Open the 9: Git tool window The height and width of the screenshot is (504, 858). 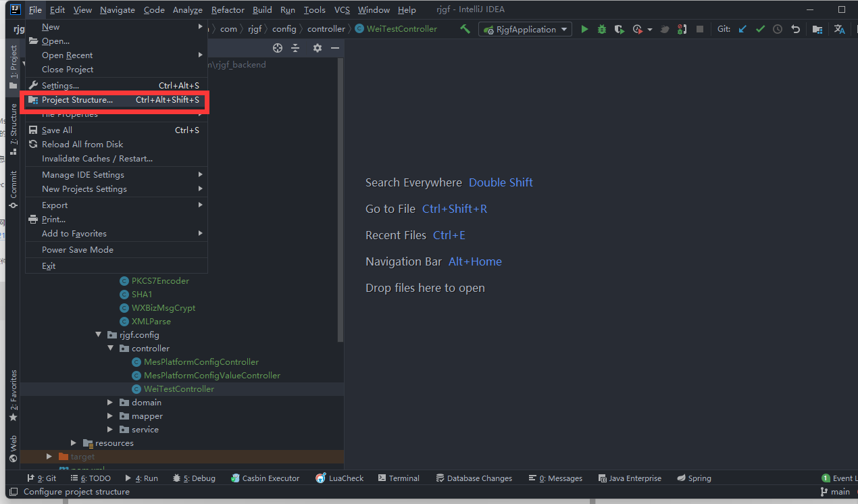[x=42, y=478]
